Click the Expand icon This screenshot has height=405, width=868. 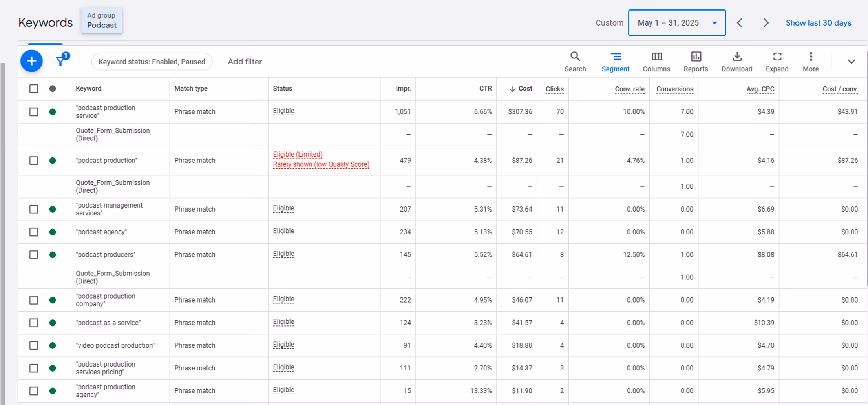(x=777, y=61)
